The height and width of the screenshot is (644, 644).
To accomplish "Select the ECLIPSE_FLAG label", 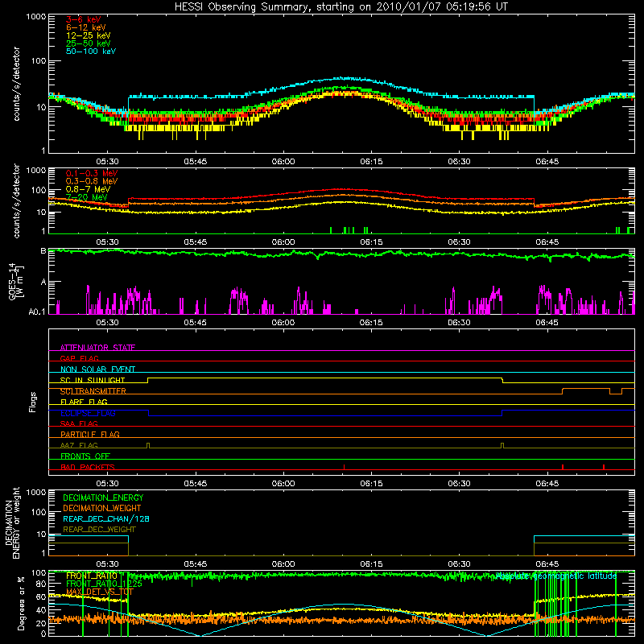I will pos(88,413).
